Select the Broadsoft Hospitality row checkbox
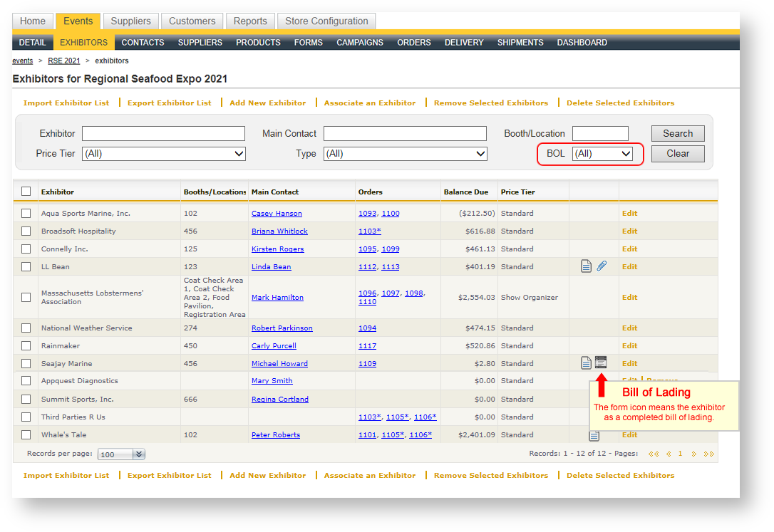774x532 pixels. 26,231
